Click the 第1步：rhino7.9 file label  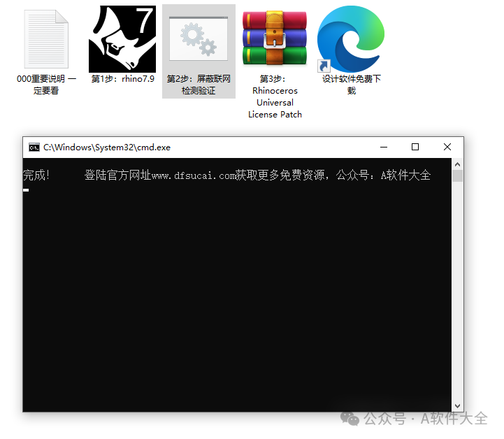point(123,79)
